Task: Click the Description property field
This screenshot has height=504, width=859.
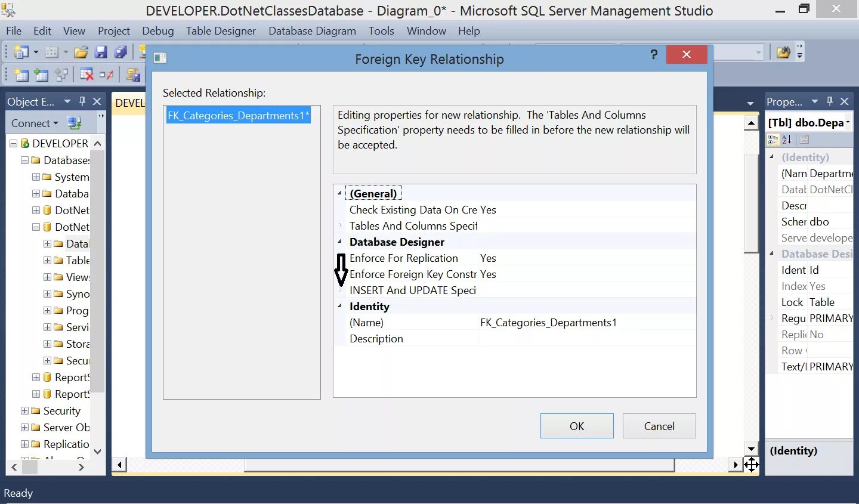Action: pyautogui.click(x=586, y=338)
